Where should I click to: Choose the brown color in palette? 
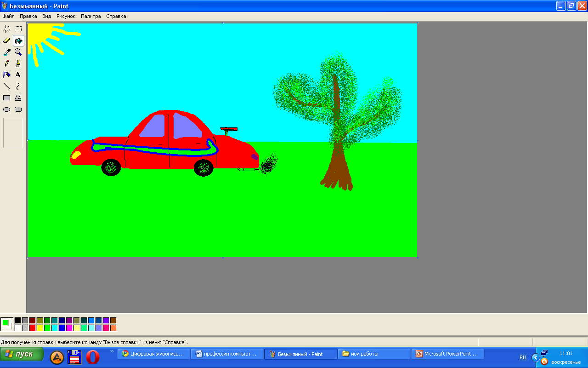(113, 321)
